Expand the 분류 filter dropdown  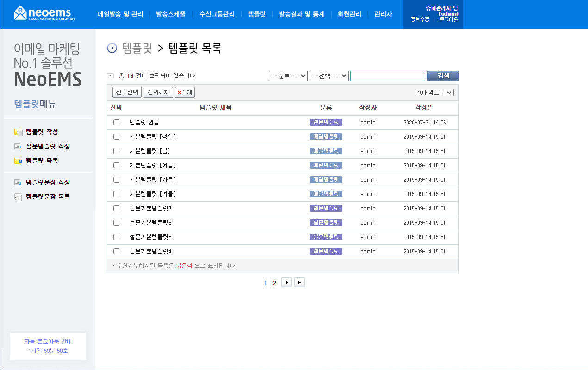(288, 76)
